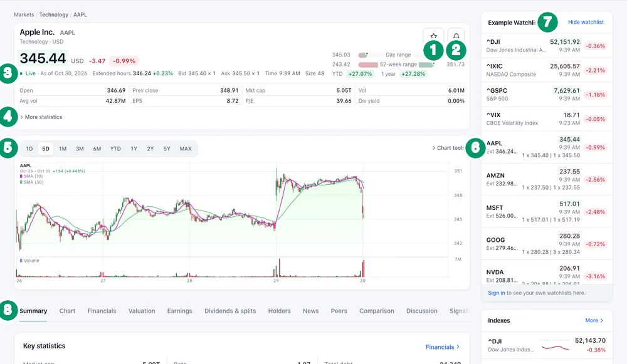The width and height of the screenshot is (627, 364).
Task: Click the ^DJI sparkline in Indexes panel
Action: pyautogui.click(x=555, y=346)
